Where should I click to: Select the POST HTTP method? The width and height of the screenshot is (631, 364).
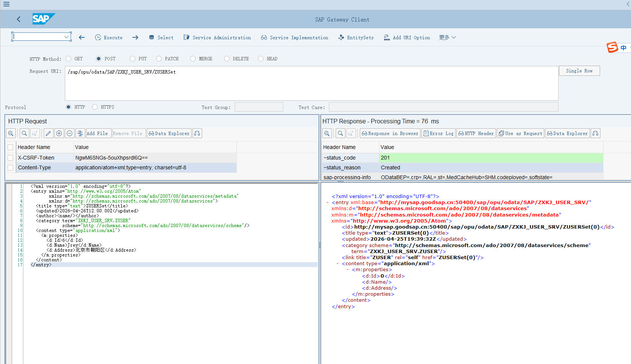click(99, 58)
